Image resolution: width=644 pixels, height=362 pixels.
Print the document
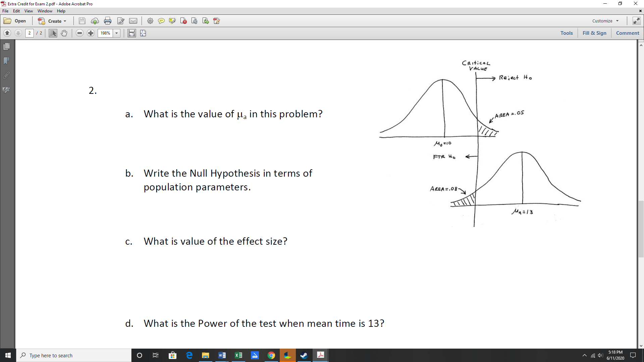point(108,21)
